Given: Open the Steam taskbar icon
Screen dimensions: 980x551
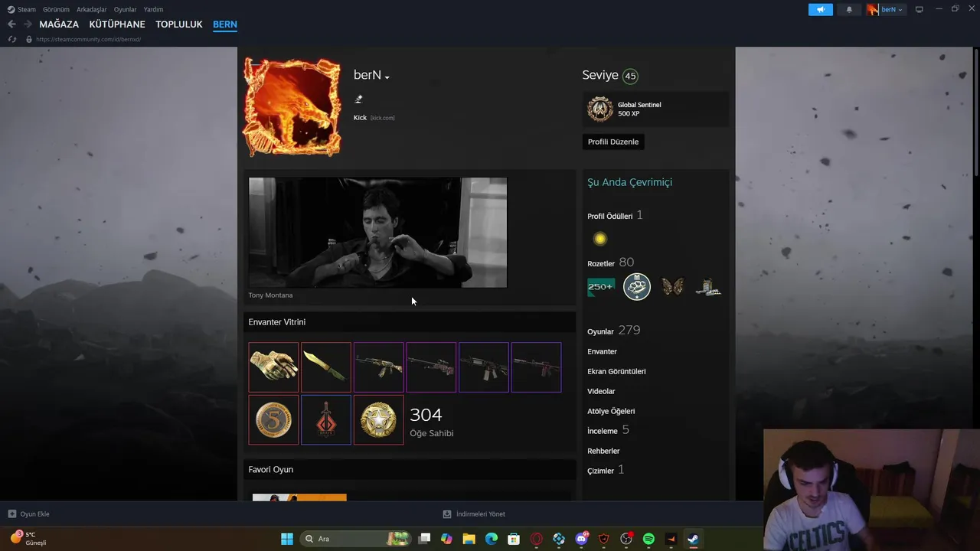Looking at the screenshot, I should point(693,539).
